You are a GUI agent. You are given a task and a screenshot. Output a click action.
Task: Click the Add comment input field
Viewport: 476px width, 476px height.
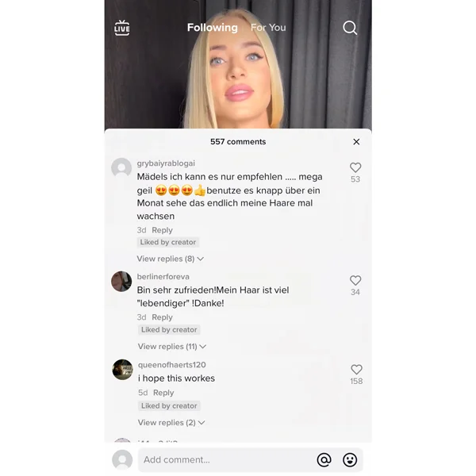(225, 459)
